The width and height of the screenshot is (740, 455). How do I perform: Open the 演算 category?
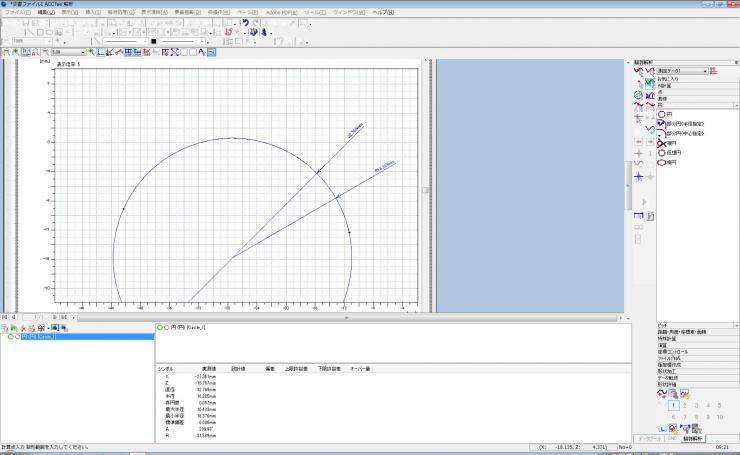click(698, 345)
